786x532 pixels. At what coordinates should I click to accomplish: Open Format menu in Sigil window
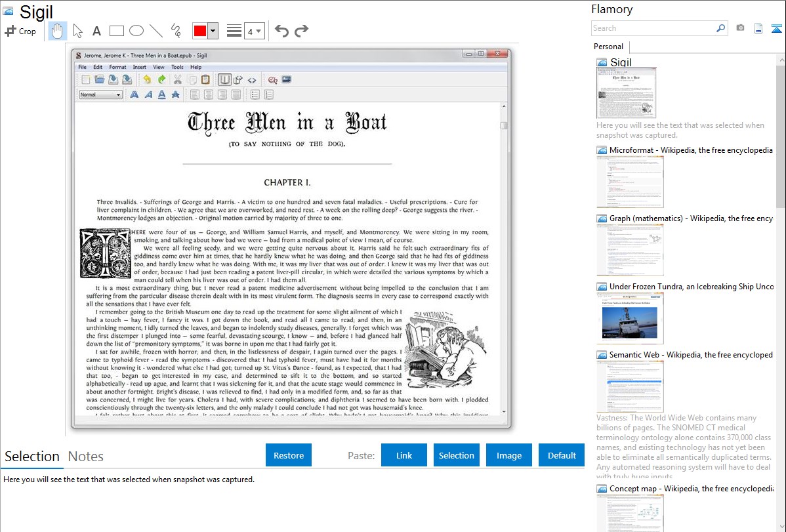click(118, 67)
